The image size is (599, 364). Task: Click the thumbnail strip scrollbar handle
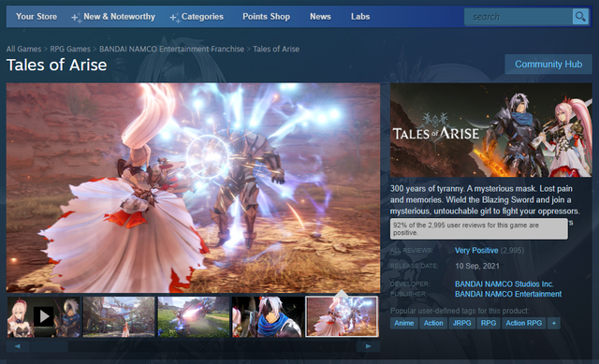pyautogui.click(x=49, y=346)
